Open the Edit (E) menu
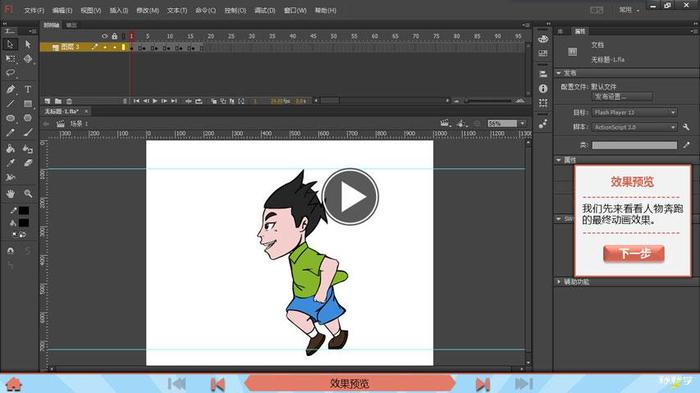Image resolution: width=700 pixels, height=393 pixels. pyautogui.click(x=62, y=10)
